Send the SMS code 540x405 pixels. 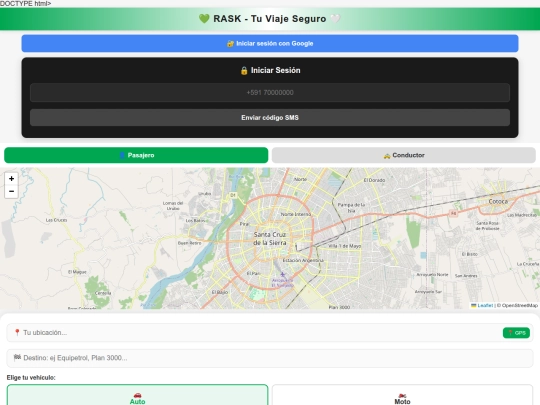point(270,118)
